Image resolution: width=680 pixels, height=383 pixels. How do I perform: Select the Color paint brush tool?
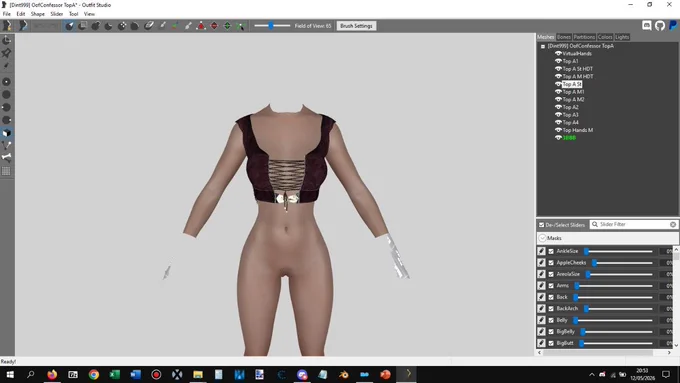175,26
